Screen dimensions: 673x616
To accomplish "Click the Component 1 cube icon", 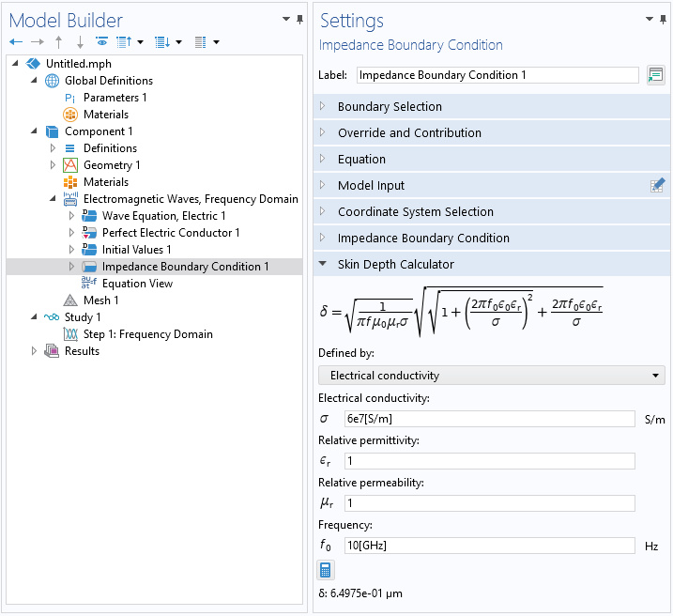I will pyautogui.click(x=52, y=131).
